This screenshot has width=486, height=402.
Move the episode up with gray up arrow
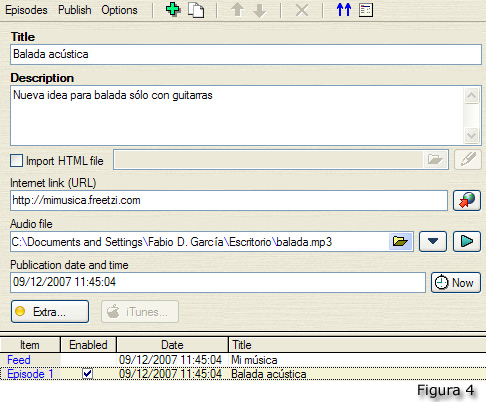(238, 10)
